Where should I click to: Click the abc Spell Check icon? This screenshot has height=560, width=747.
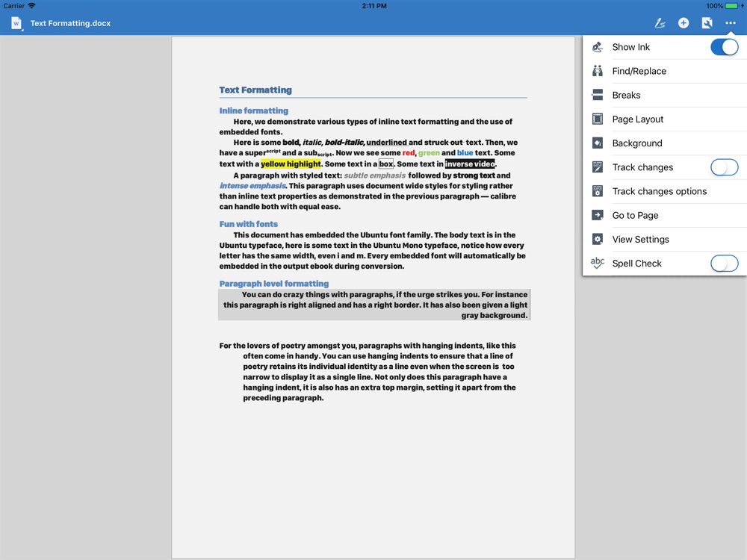pos(598,264)
